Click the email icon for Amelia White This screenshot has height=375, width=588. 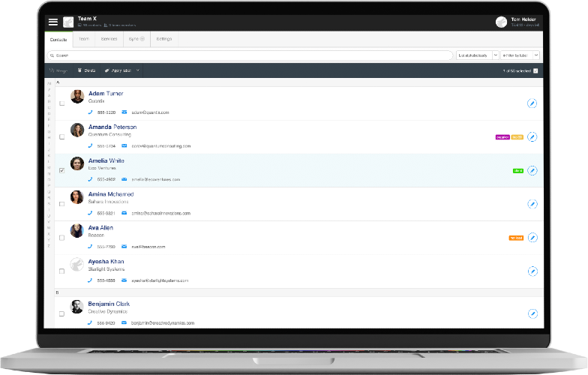(124, 179)
